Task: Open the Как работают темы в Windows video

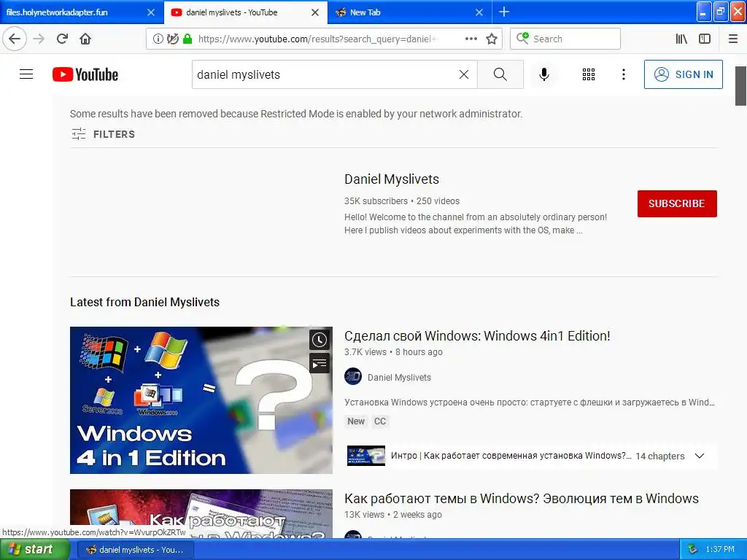Action: [x=521, y=499]
